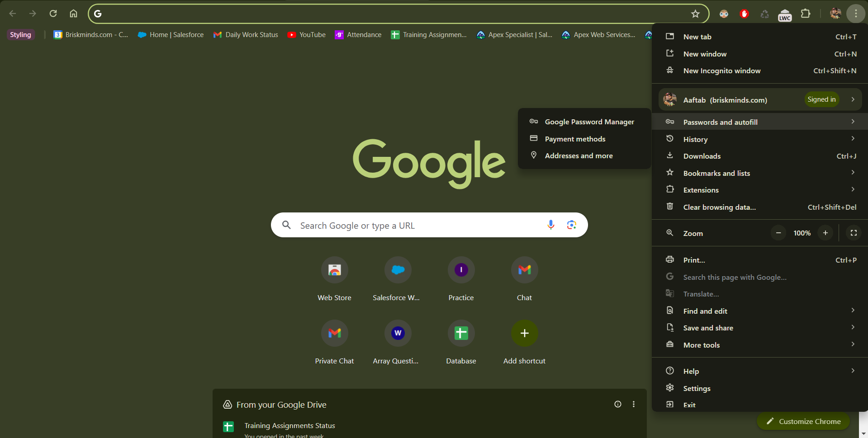Open Settings from the Chrome menu
Screen dimensions: 868x438
point(759,388)
